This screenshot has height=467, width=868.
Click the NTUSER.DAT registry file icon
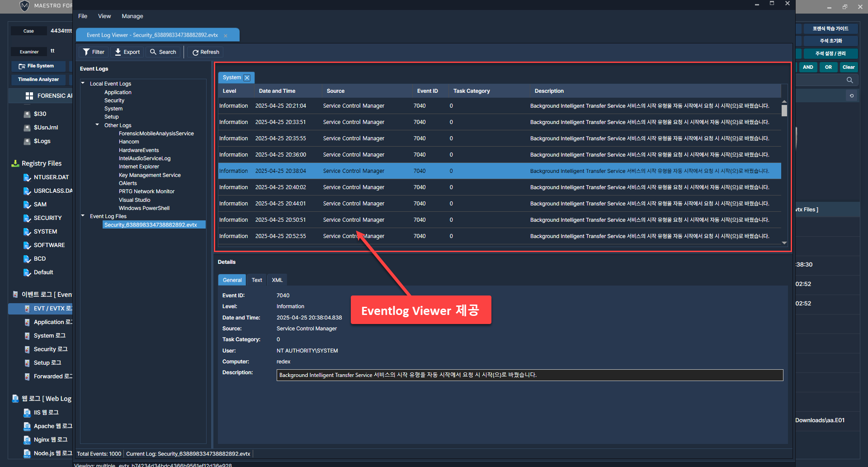point(27,177)
